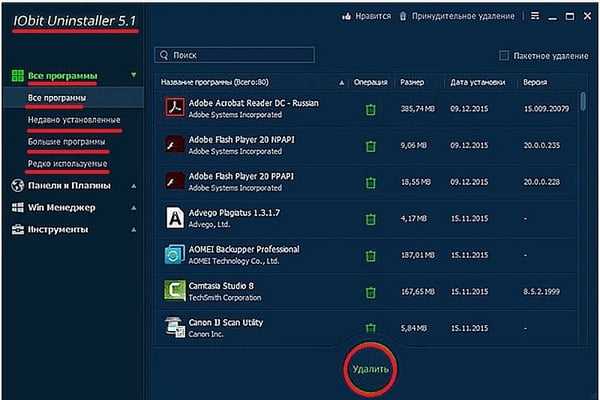600x400 pixels.
Task: Click the Удалить button
Action: 370,369
